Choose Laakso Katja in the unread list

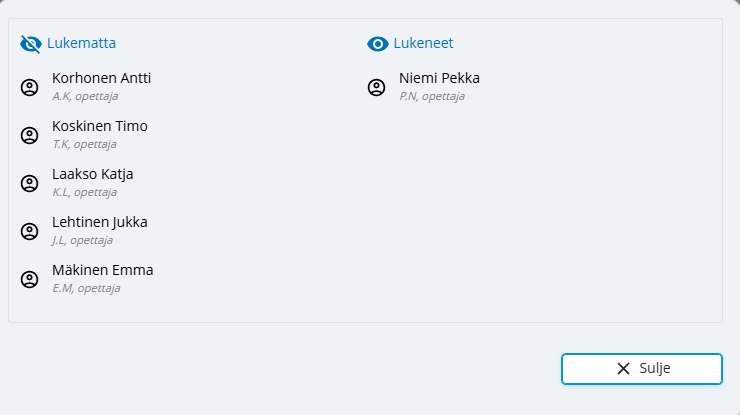93,174
